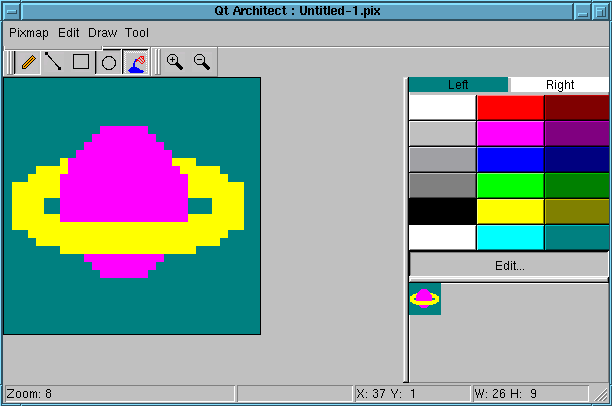Pick the magenta color swatch
This screenshot has height=406, width=612.
510,134
